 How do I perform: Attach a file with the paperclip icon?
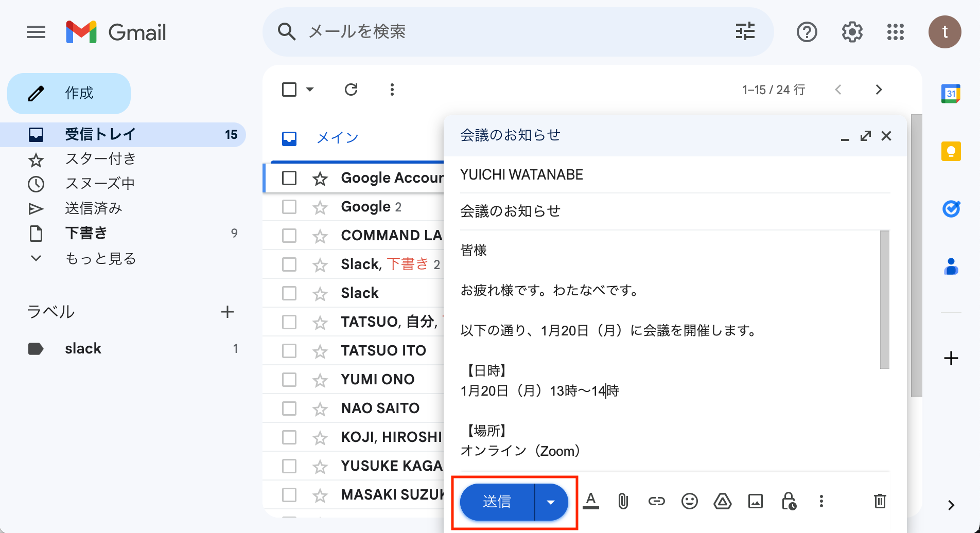pos(623,501)
